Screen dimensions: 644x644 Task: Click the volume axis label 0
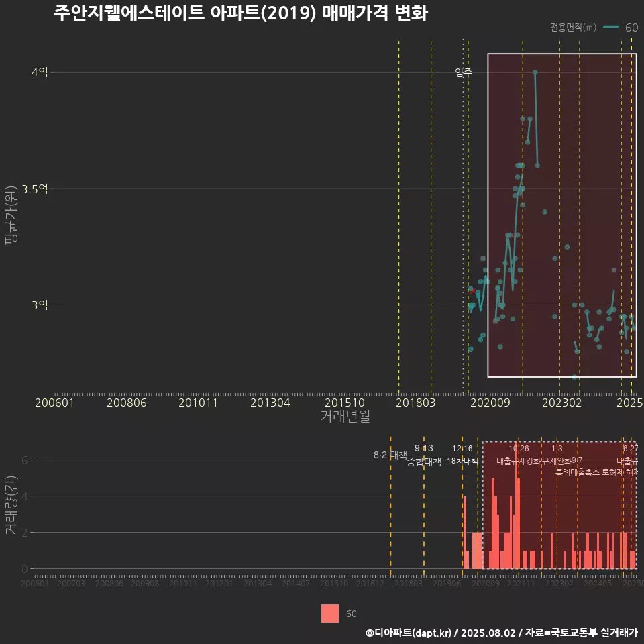pos(25,569)
